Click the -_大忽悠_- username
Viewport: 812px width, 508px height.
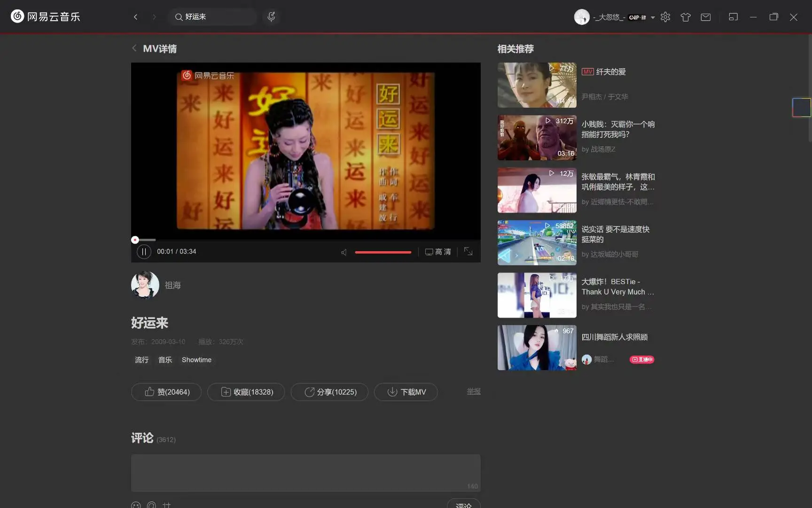[609, 17]
